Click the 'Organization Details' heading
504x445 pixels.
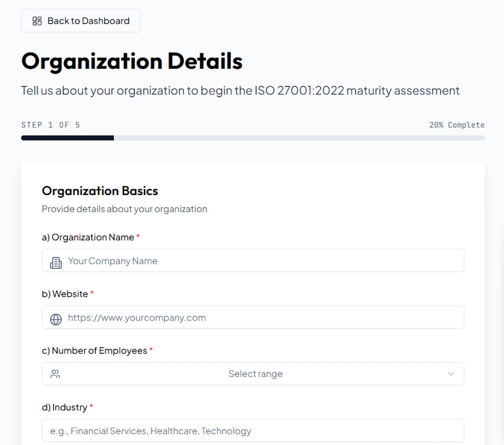pos(132,61)
